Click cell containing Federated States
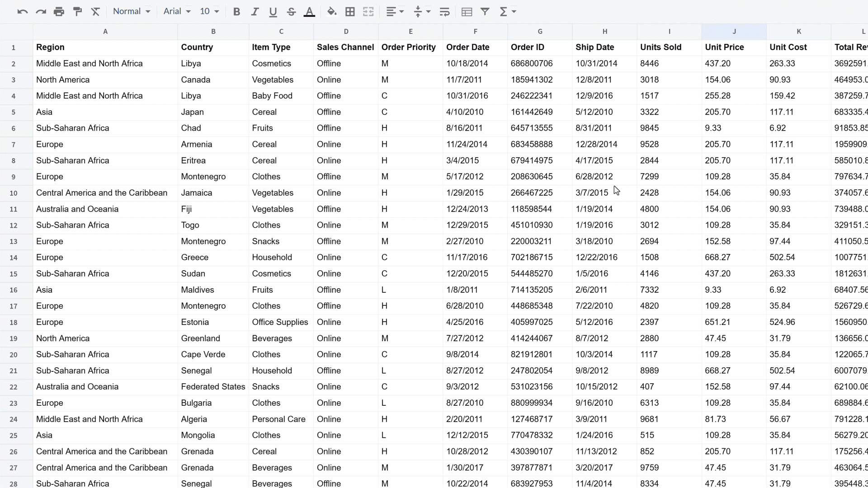Image resolution: width=868 pixels, height=488 pixels. 213,387
